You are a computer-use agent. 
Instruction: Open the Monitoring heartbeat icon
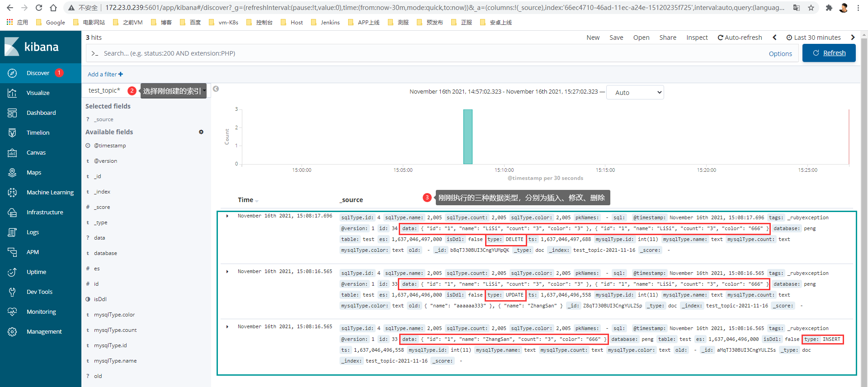12,312
